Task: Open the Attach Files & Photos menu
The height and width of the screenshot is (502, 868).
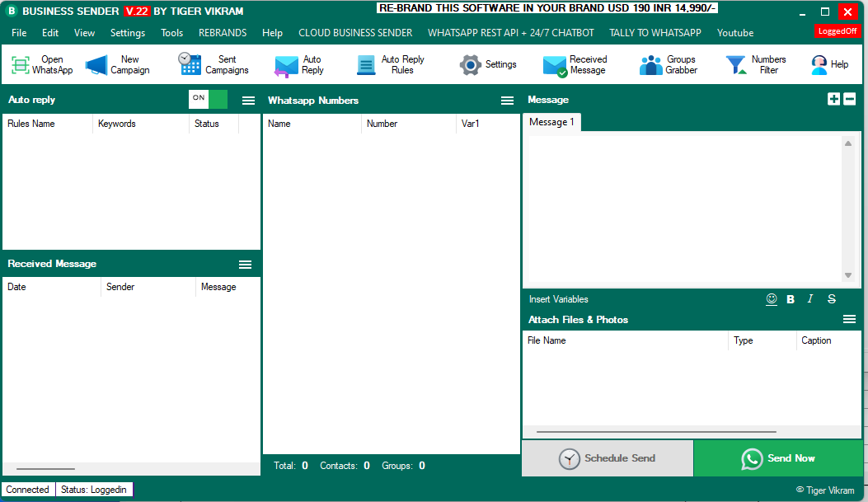Action: (850, 318)
